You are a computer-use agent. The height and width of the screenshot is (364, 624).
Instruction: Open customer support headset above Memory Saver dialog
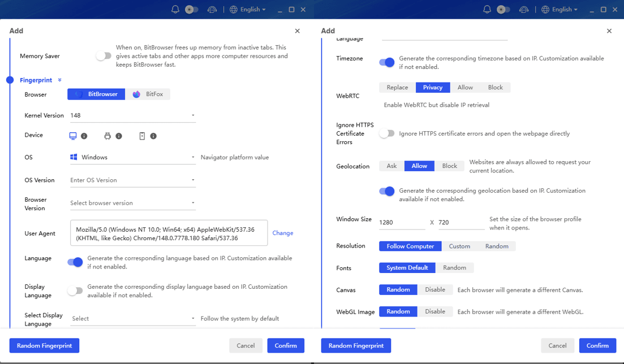212,9
